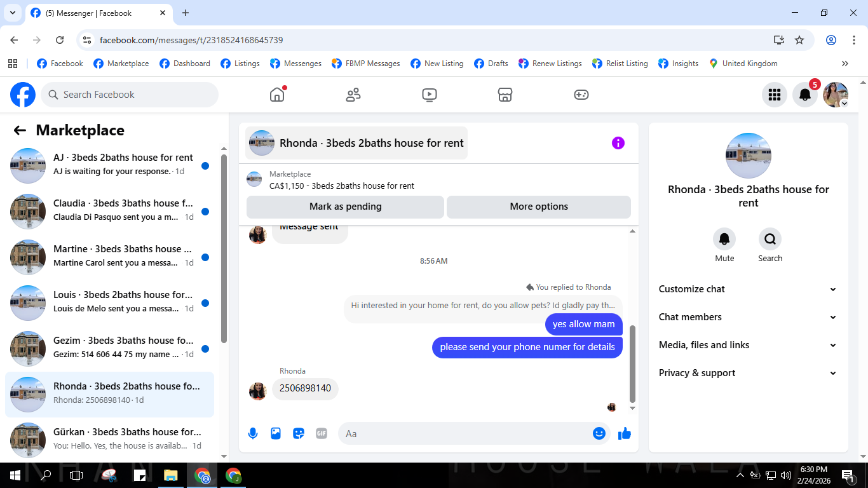Image resolution: width=868 pixels, height=488 pixels.
Task: Expand Chat members section
Action: 748,317
